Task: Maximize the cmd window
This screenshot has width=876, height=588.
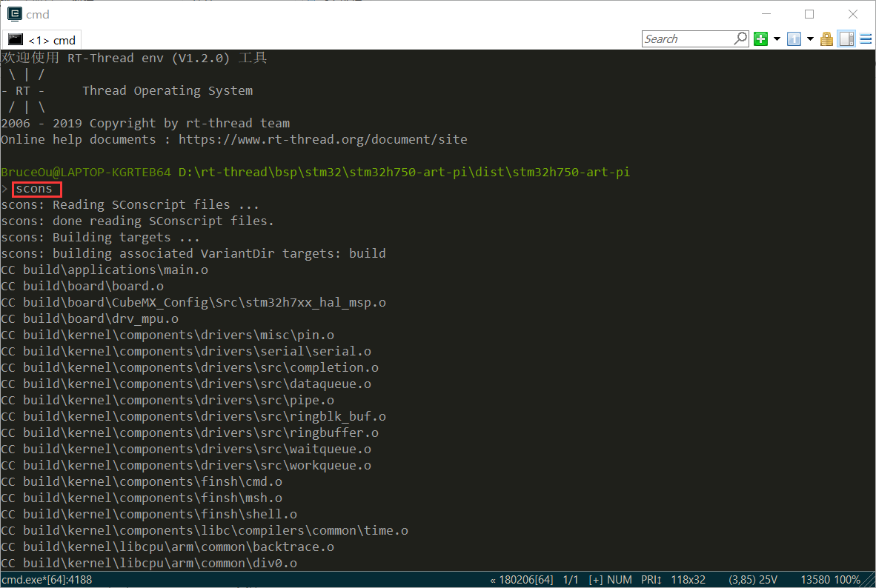Action: pyautogui.click(x=809, y=14)
